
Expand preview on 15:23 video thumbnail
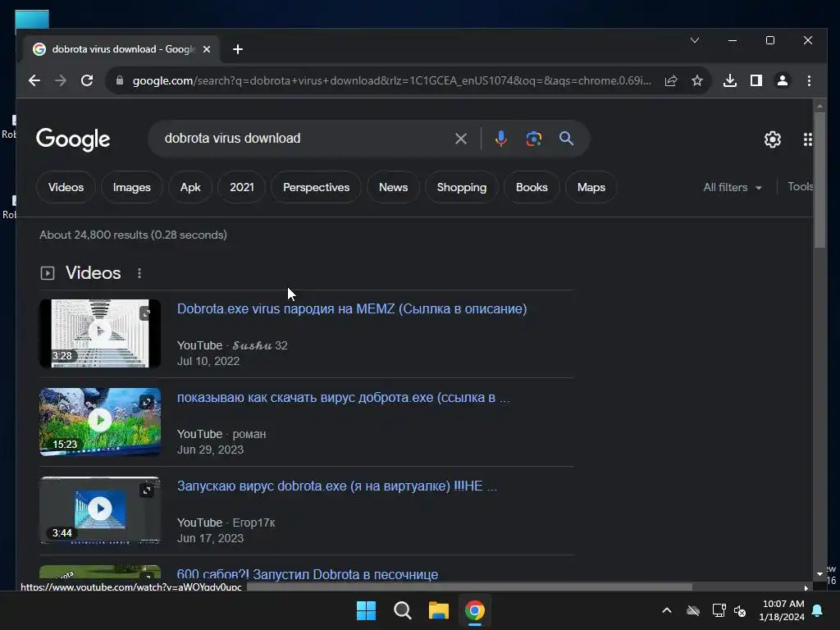pos(146,402)
